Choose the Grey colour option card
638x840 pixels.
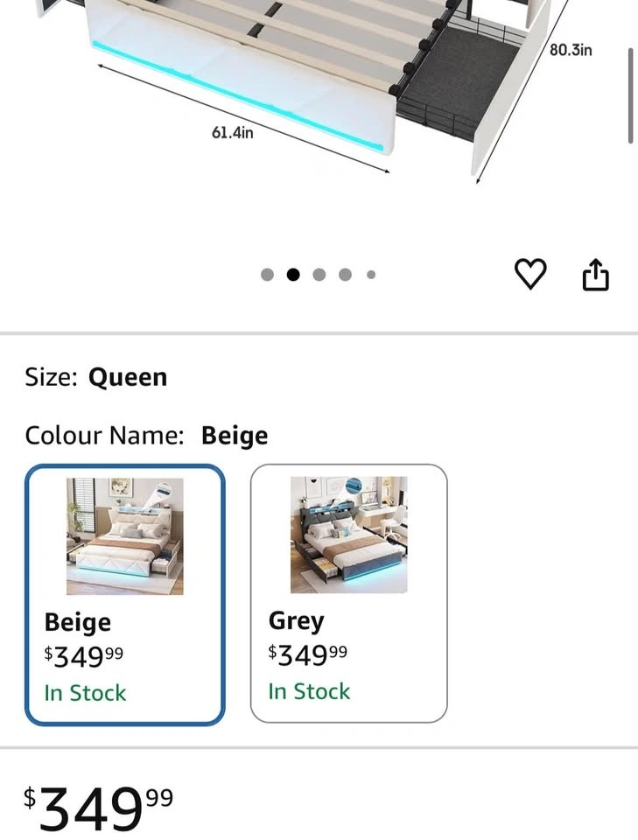[x=348, y=593]
